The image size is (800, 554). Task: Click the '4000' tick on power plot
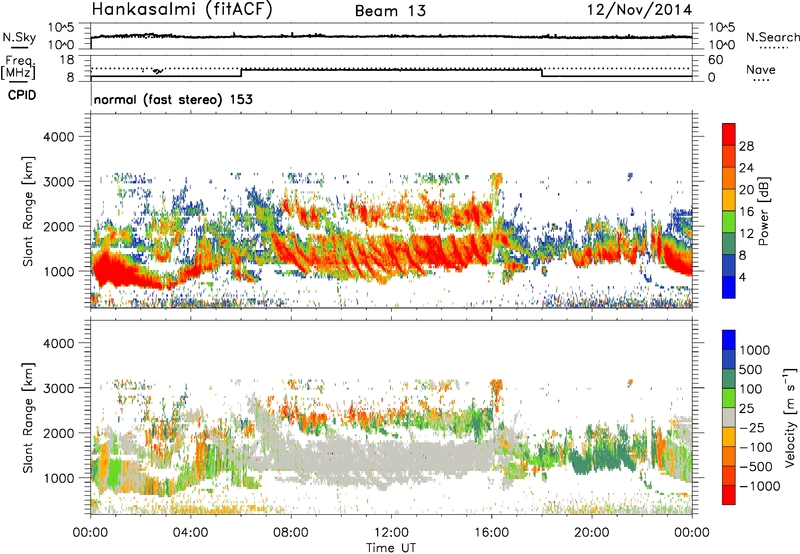[59, 137]
